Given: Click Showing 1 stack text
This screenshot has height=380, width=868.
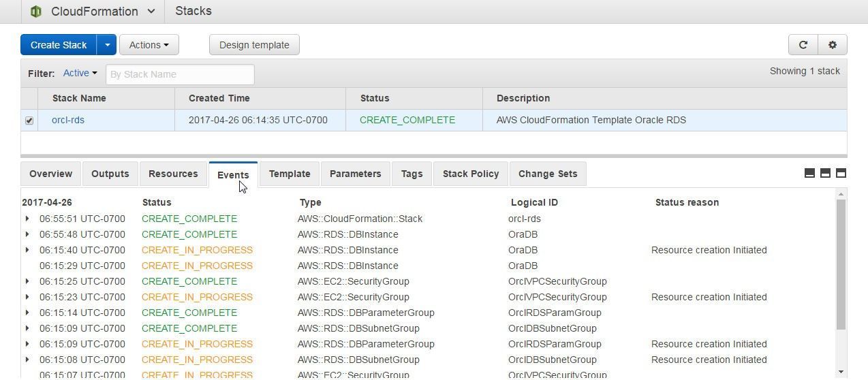Looking at the screenshot, I should (805, 71).
